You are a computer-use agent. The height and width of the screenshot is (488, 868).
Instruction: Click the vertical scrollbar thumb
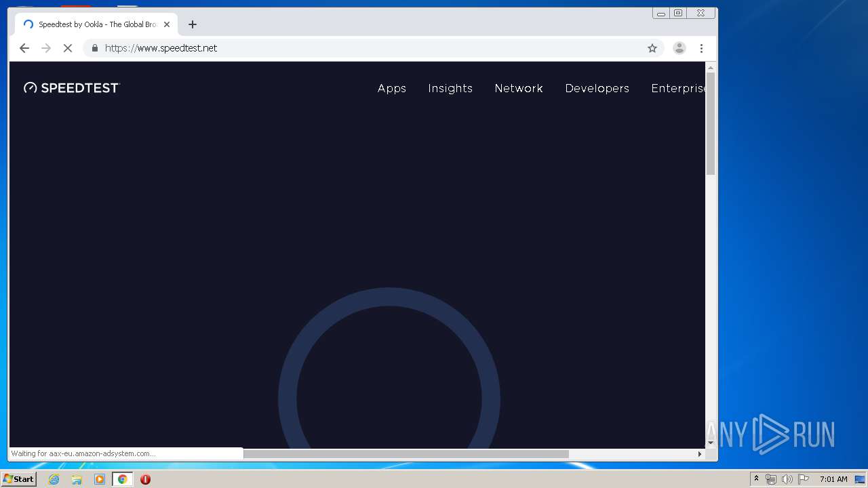[711, 124]
